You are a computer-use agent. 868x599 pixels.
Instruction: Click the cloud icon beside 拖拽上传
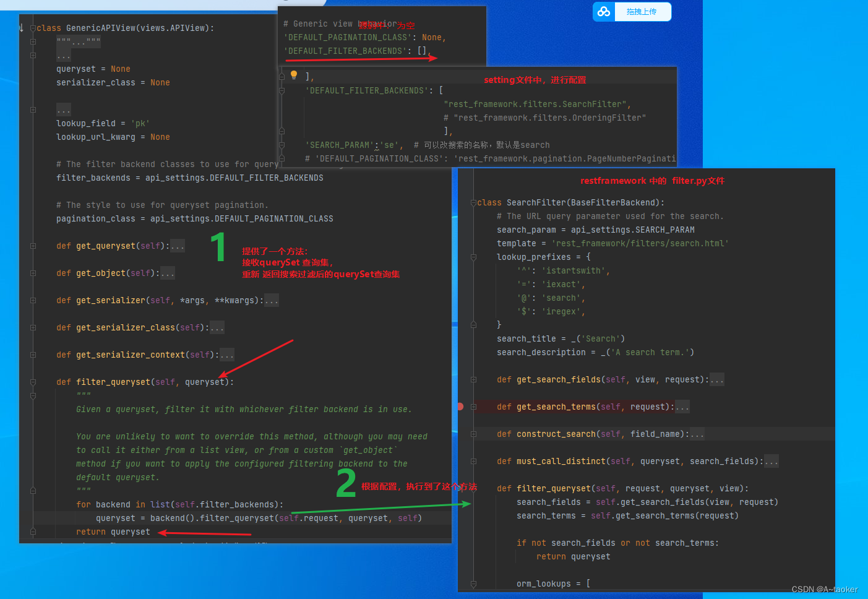[x=604, y=12]
